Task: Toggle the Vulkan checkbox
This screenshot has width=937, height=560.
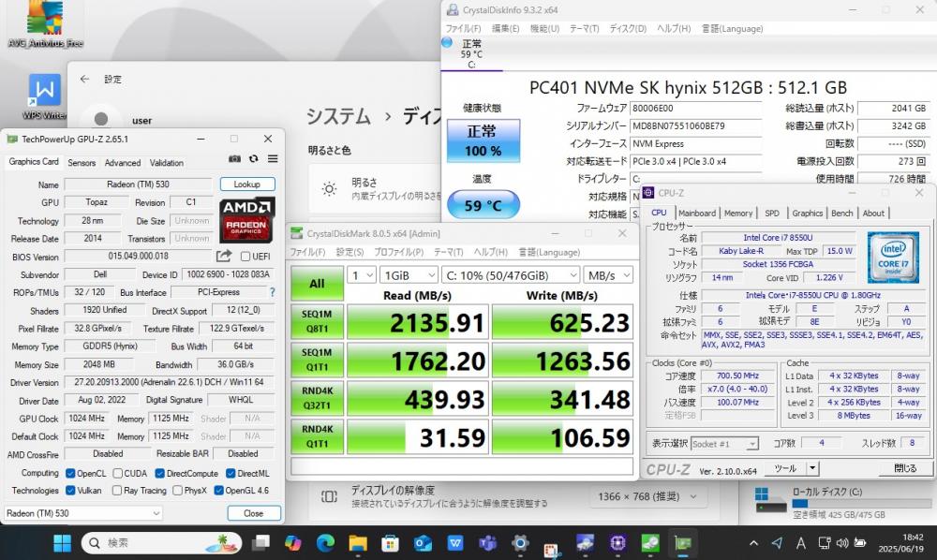Action: pyautogui.click(x=70, y=490)
